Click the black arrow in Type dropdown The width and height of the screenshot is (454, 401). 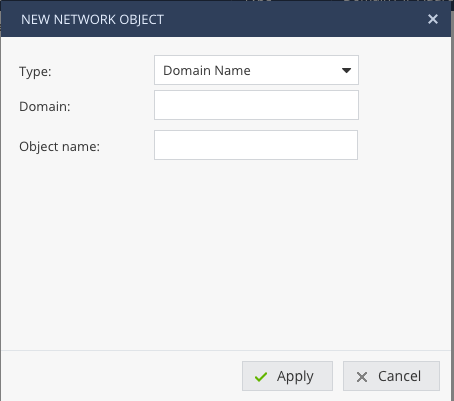point(346,70)
